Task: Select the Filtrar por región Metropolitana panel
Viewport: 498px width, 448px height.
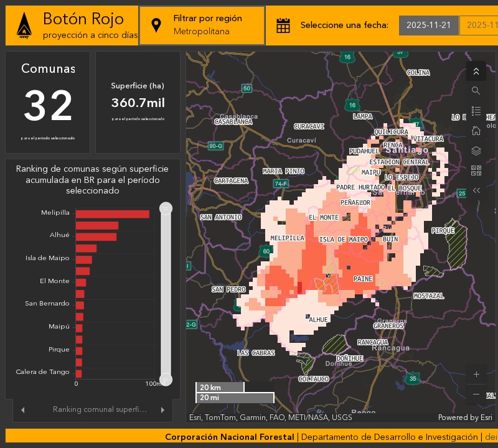Action: pyautogui.click(x=202, y=25)
